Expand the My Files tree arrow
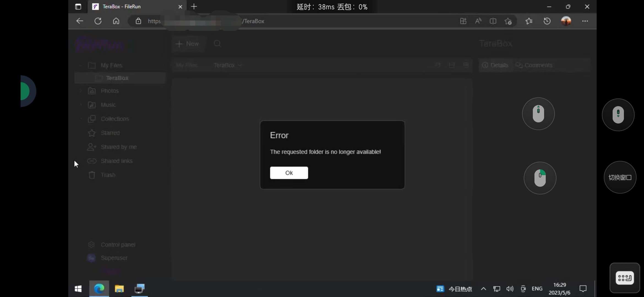The image size is (644, 297). (80, 65)
